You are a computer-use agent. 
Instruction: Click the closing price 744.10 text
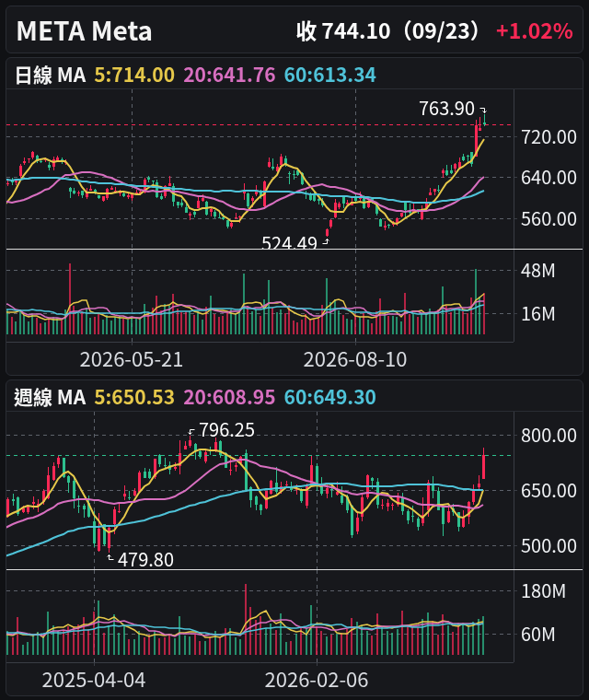[356, 31]
